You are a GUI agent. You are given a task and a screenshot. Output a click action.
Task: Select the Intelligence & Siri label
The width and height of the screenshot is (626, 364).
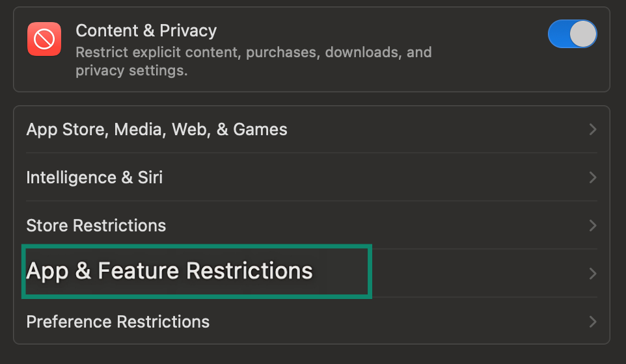click(94, 177)
